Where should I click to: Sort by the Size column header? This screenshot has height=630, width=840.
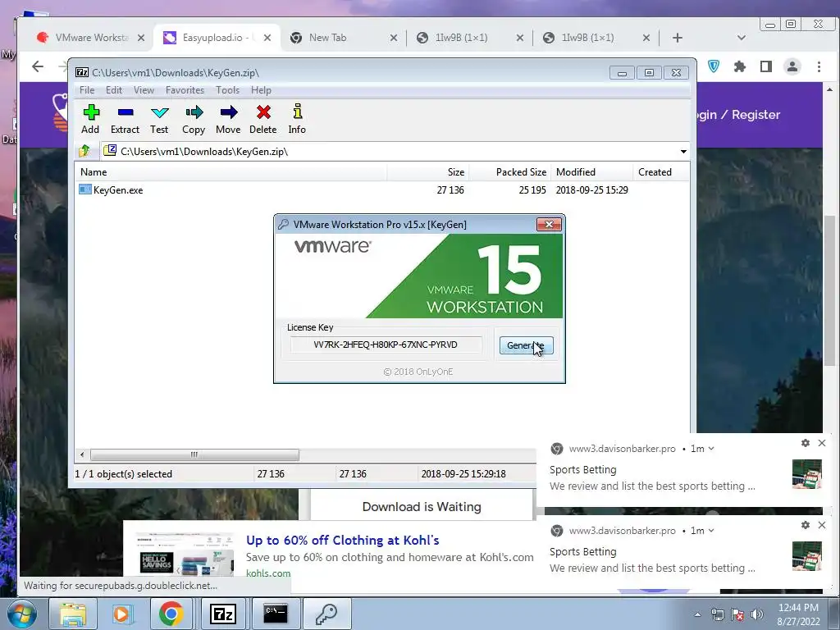428,172
